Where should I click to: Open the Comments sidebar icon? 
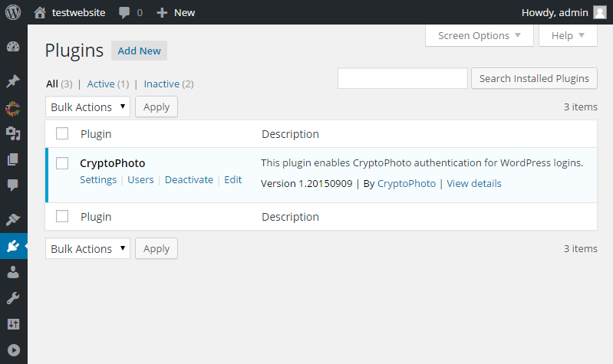(x=13, y=185)
